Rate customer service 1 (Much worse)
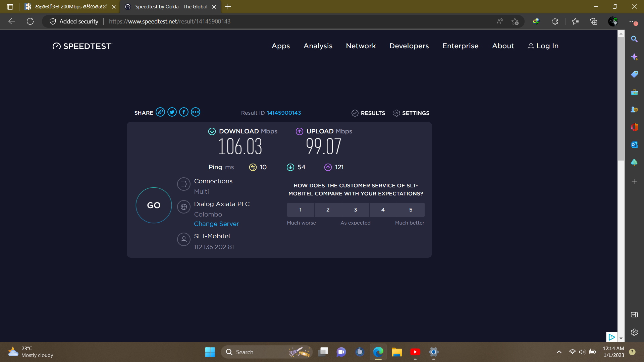Screen dimensions: 644x362 pyautogui.click(x=301, y=210)
